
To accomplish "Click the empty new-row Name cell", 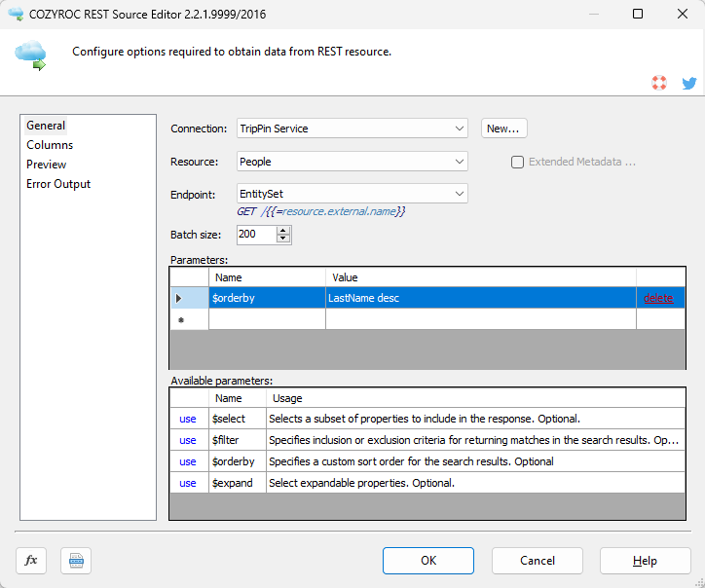I will pyautogui.click(x=267, y=319).
